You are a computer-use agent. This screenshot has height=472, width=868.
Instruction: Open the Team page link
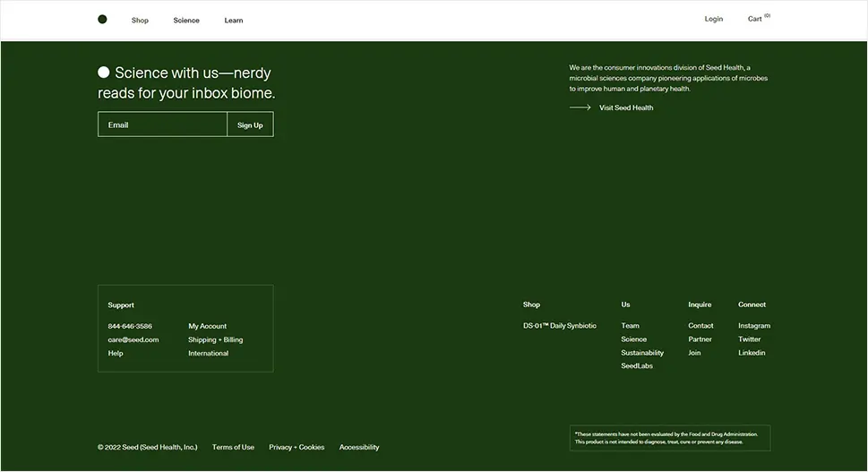(x=630, y=326)
